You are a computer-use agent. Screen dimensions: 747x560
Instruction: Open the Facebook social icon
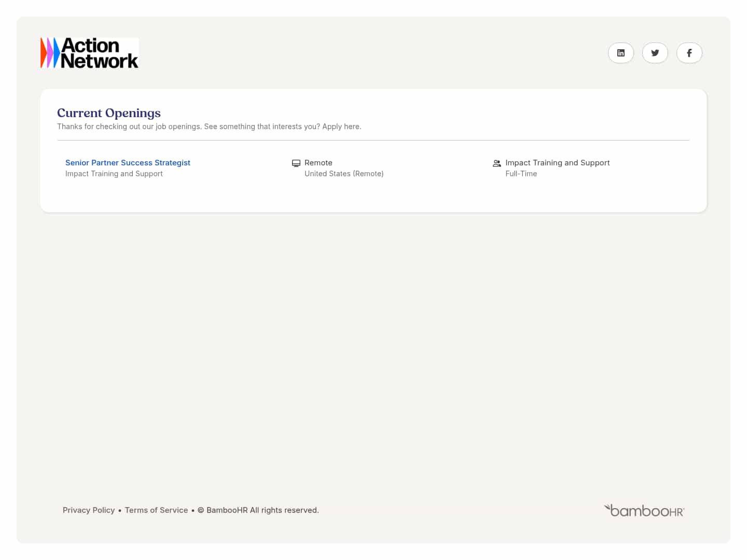[689, 53]
